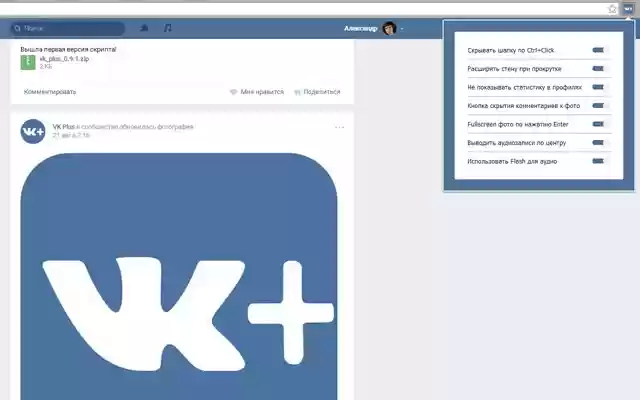This screenshot has width=640, height=400.
Task: Toggle 'Fullscreen фото по нажатию Enter' switch
Action: pyautogui.click(x=600, y=124)
